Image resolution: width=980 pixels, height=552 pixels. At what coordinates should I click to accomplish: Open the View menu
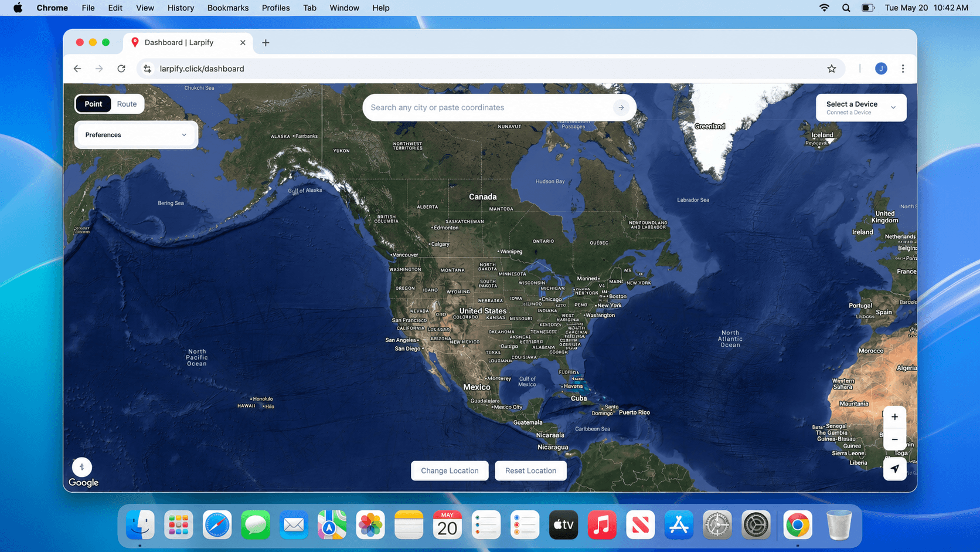click(145, 8)
